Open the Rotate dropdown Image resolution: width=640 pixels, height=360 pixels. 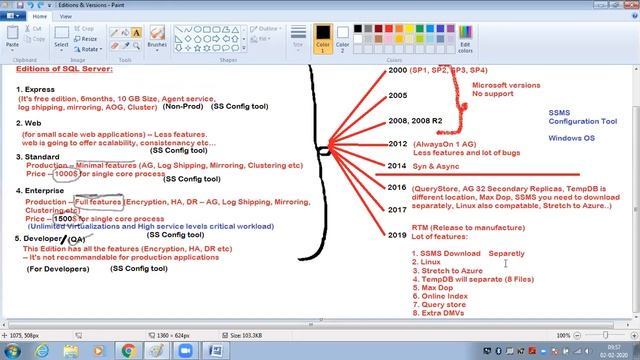click(88, 49)
